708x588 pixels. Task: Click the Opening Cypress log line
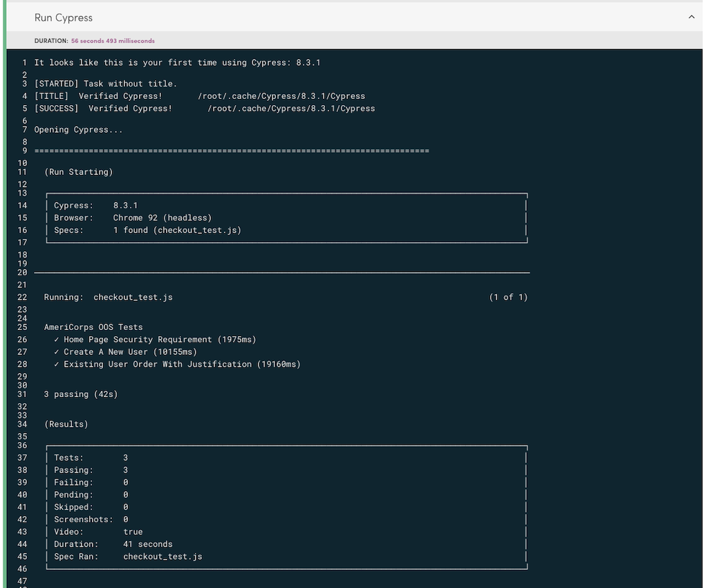click(x=78, y=129)
